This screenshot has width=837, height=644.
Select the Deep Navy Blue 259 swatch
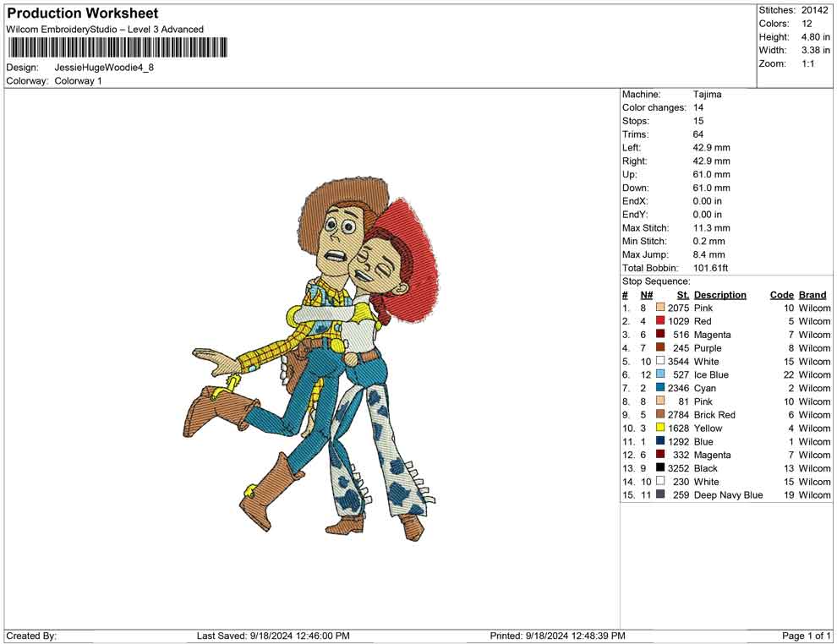coord(660,494)
